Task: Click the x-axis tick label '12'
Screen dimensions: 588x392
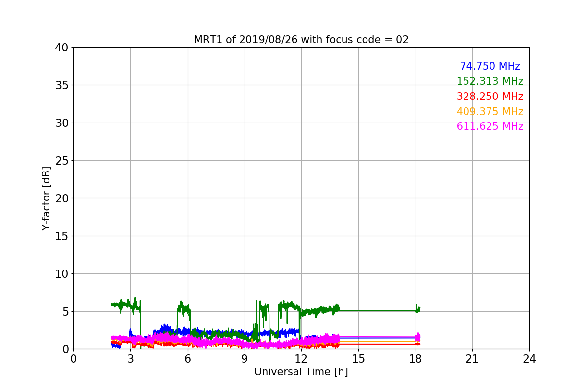Action: tap(301, 359)
